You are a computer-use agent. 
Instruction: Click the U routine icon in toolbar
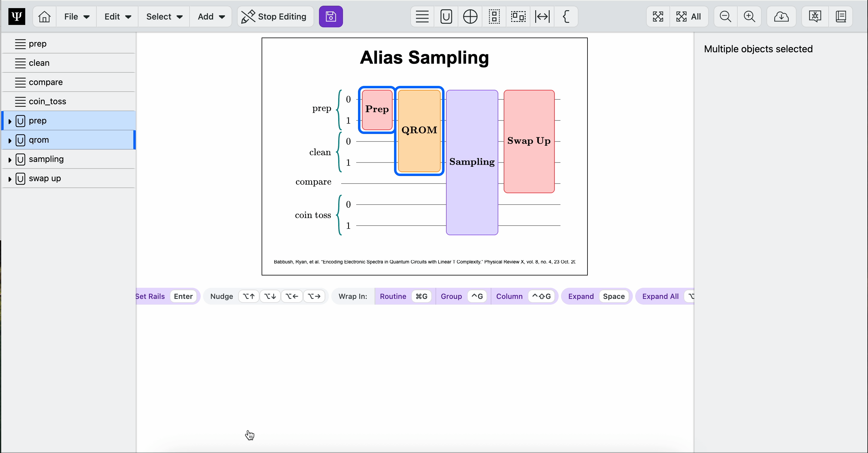(x=446, y=17)
